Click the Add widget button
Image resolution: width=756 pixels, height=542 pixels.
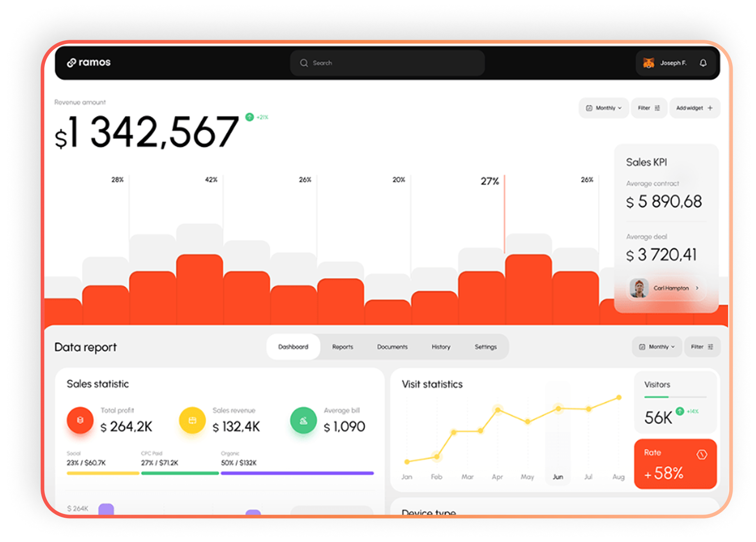point(694,108)
